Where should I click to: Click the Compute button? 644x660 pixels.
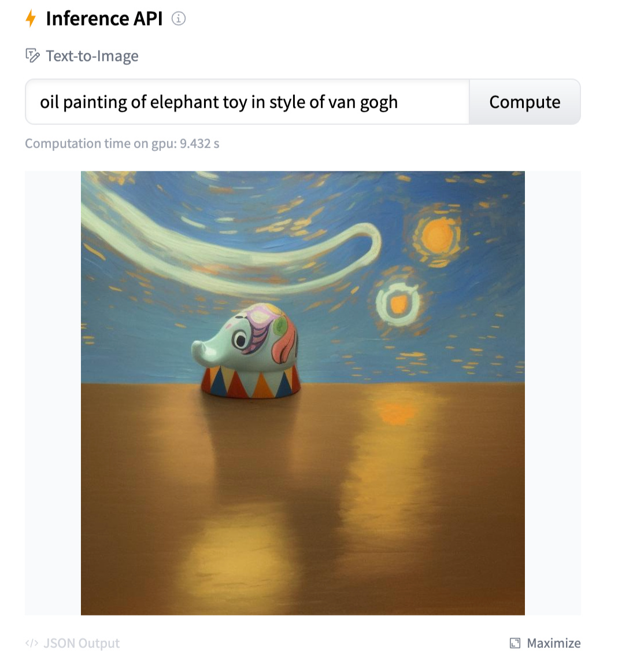point(524,102)
